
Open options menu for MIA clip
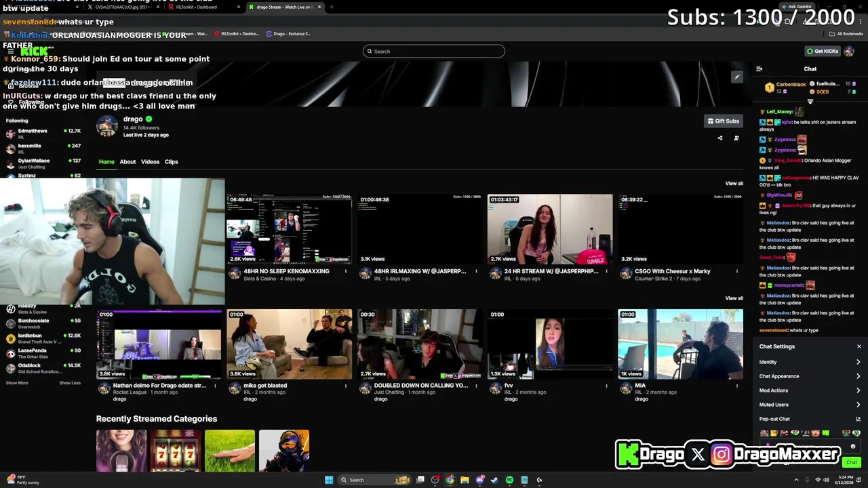pyautogui.click(x=737, y=386)
